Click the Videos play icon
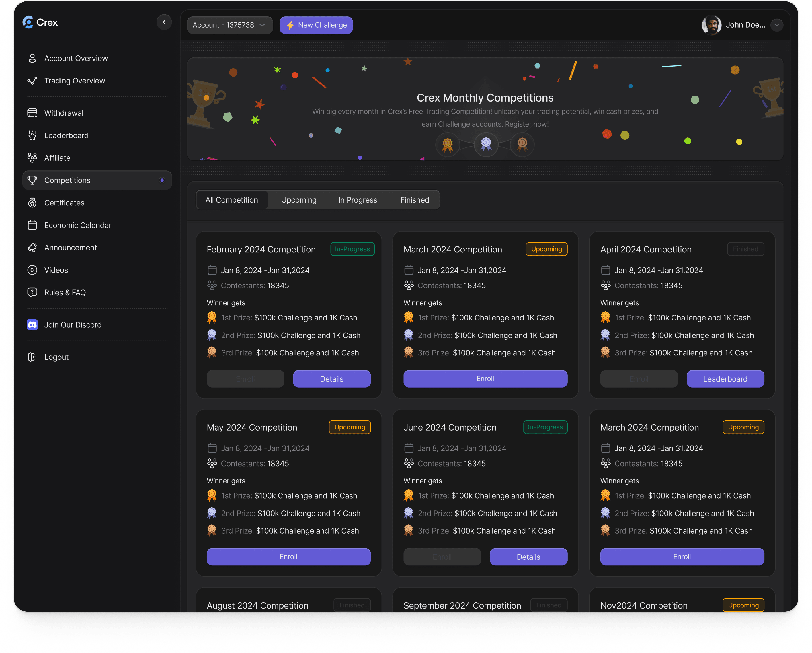The height and width of the screenshot is (653, 812). (x=32, y=270)
